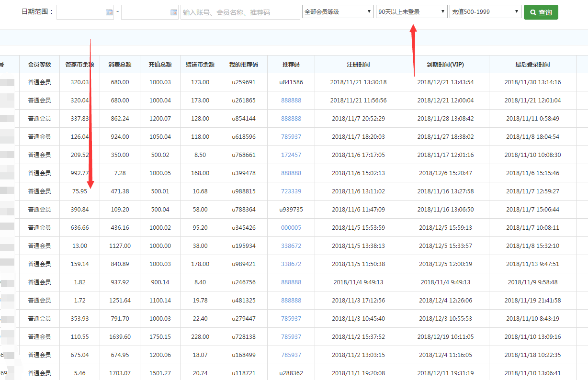Open referral code 888888 in u399478 row
The height and width of the screenshot is (380, 588).
point(291,173)
